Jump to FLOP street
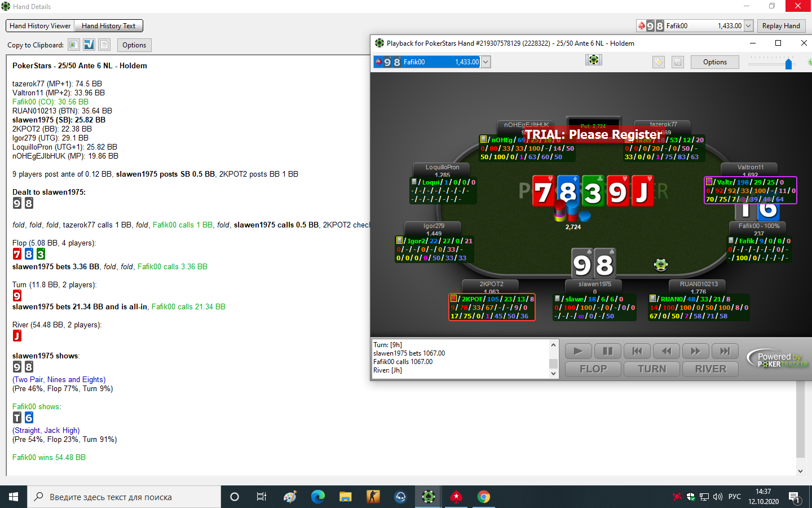Viewport: 812px width, 508px height. coord(593,369)
